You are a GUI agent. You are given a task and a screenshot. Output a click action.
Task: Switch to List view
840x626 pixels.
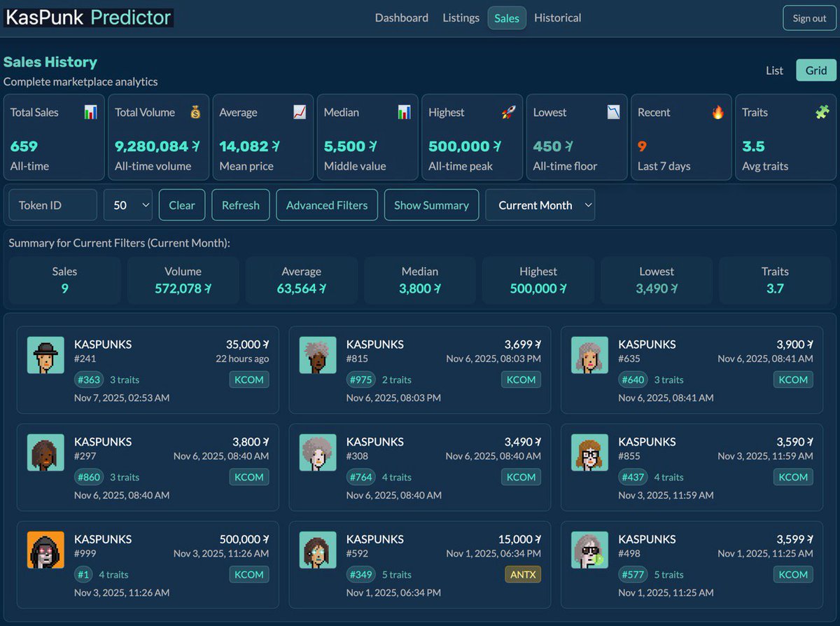tap(774, 70)
